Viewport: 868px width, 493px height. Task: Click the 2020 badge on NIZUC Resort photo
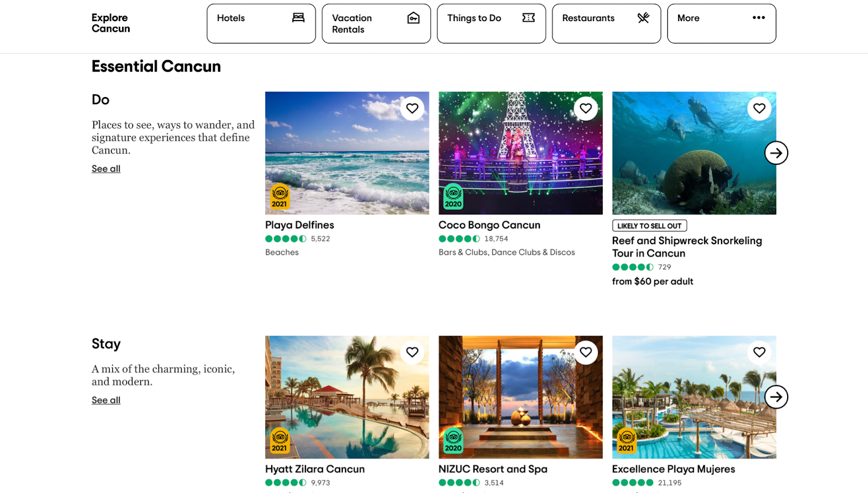pyautogui.click(x=454, y=440)
